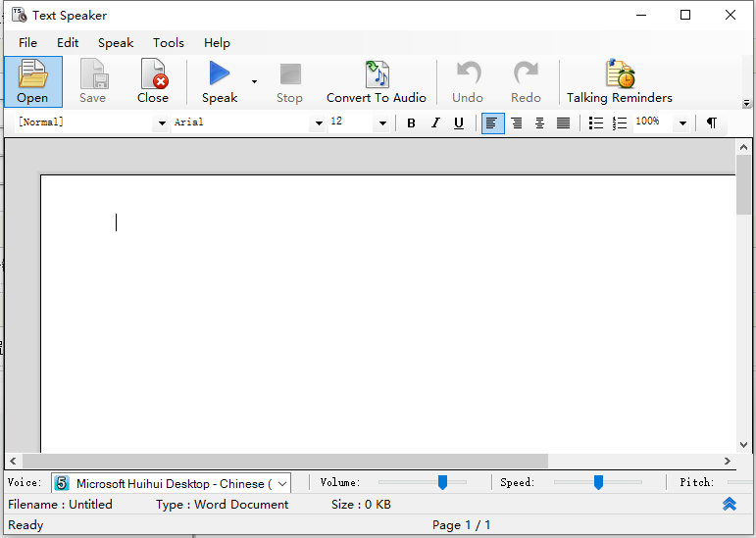Open the Edit menu
The image size is (756, 538).
click(x=68, y=43)
